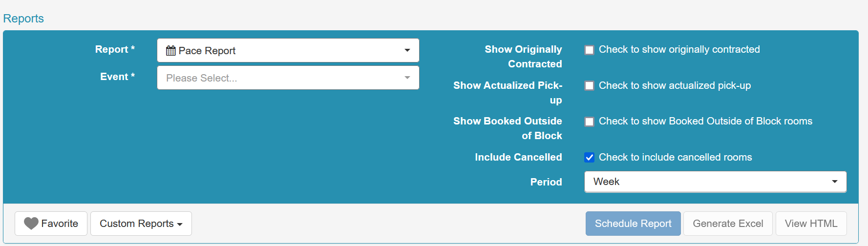Go to the Reports heading link
The image size is (868, 246).
pyautogui.click(x=23, y=19)
